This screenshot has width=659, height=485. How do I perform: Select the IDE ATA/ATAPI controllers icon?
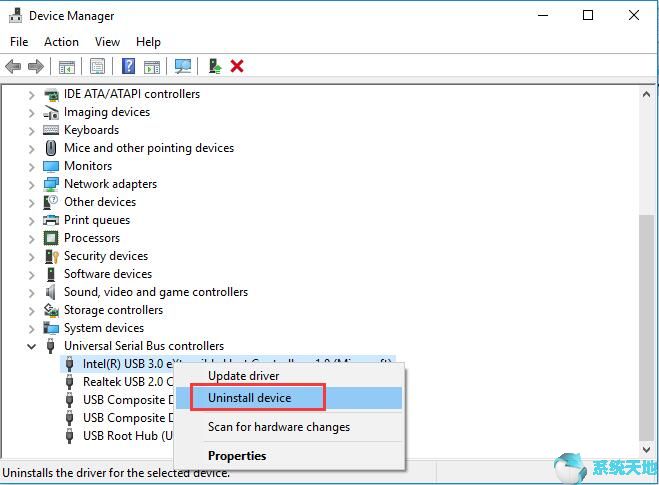[x=51, y=94]
